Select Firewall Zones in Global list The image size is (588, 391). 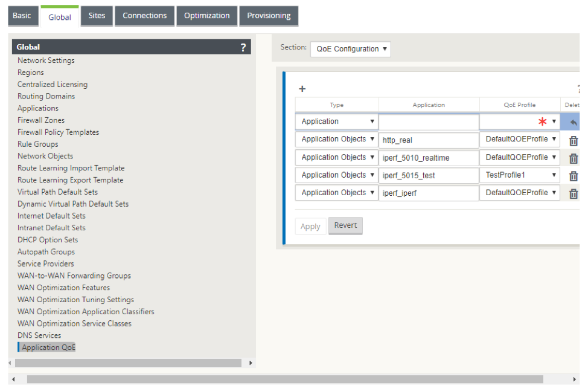[41, 120]
